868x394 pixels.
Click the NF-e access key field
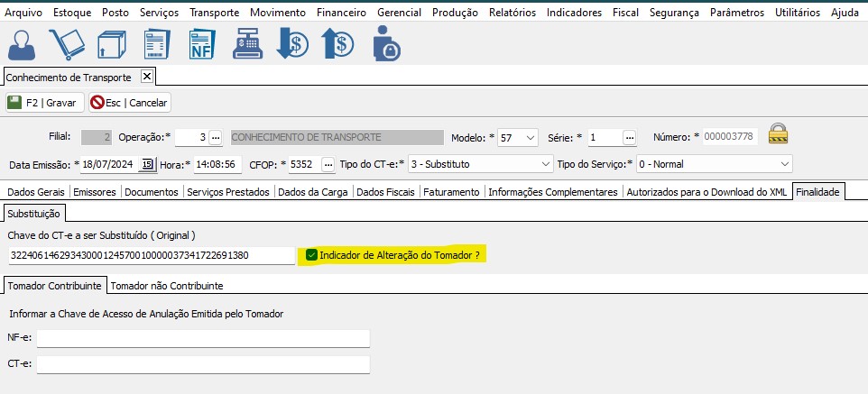(203, 338)
